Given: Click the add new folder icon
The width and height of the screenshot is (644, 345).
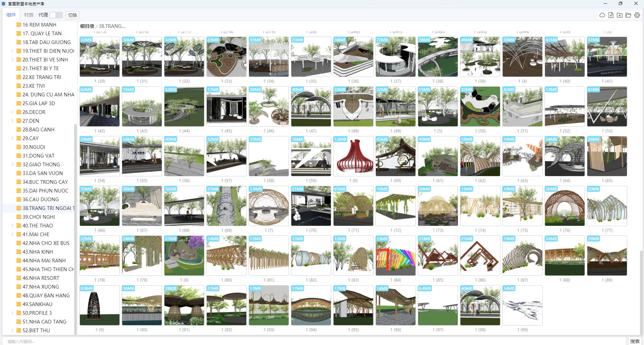Looking at the screenshot, I should pyautogui.click(x=620, y=15).
